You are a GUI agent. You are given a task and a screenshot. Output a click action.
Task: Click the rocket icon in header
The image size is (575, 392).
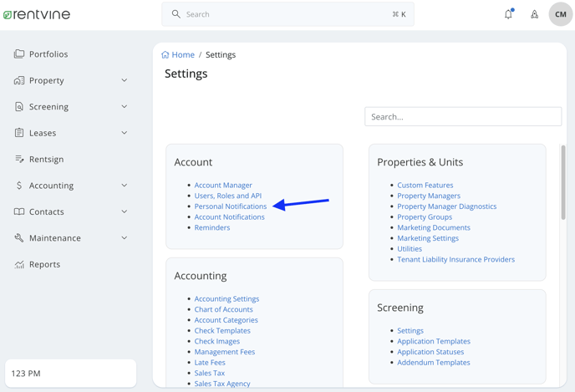534,14
